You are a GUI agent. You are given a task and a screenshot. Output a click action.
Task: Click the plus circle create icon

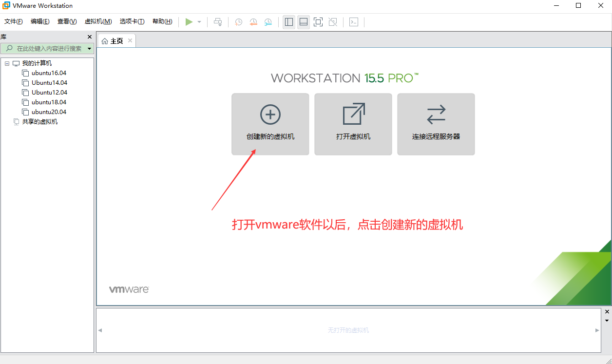click(270, 115)
